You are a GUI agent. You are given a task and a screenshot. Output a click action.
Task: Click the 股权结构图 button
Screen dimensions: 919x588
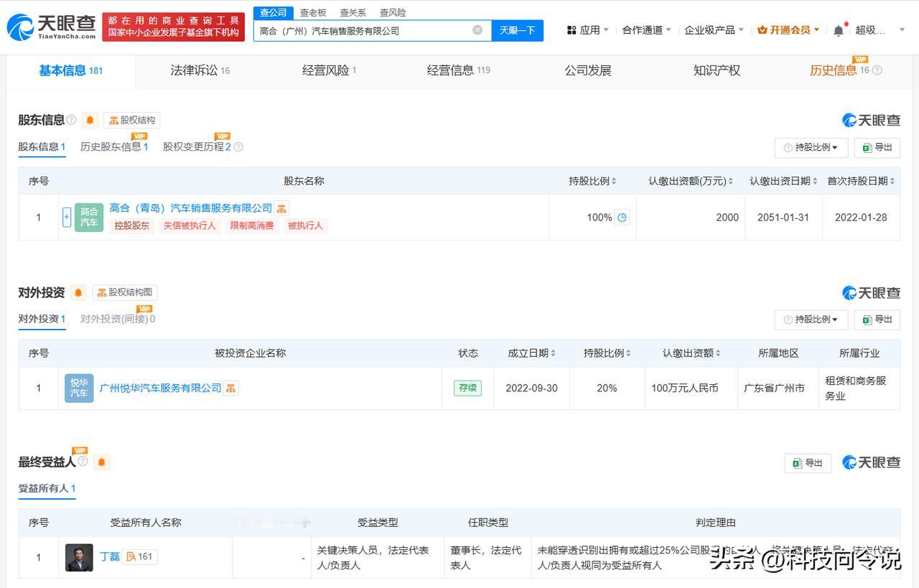(x=125, y=292)
